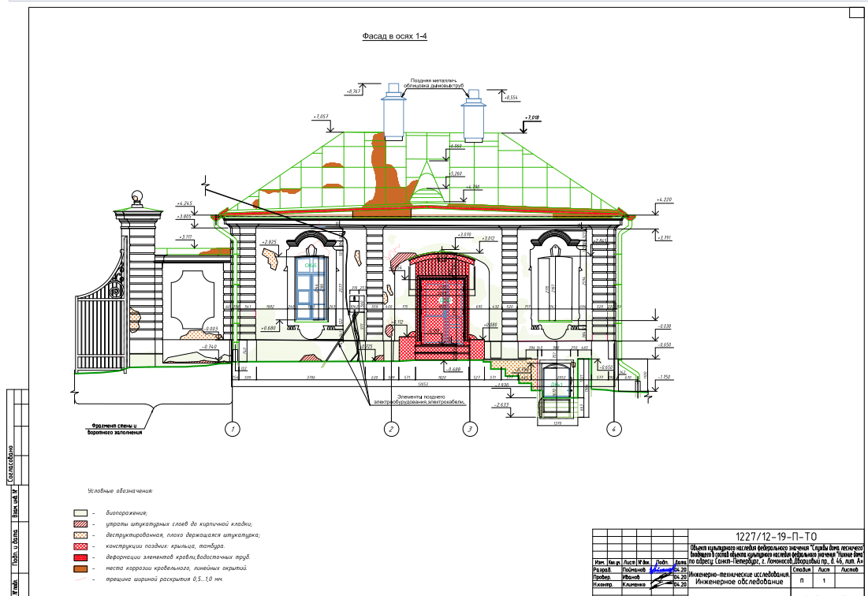Click the caption "Фрагмент стены и воротного заполнения"
The height and width of the screenshot is (596, 868).
coord(114,429)
